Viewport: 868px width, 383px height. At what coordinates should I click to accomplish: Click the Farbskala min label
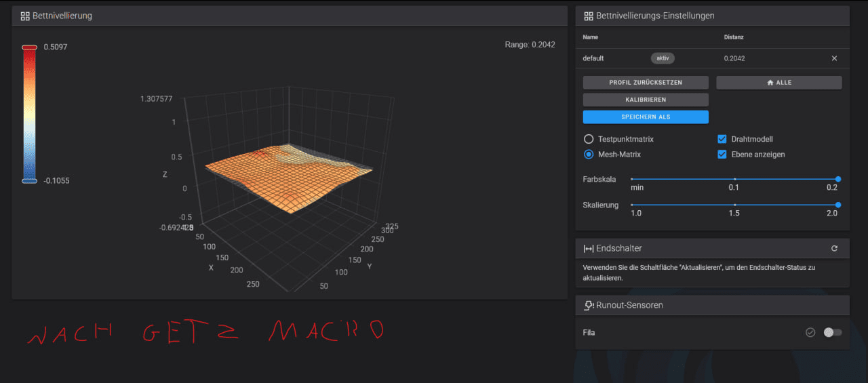pyautogui.click(x=637, y=187)
